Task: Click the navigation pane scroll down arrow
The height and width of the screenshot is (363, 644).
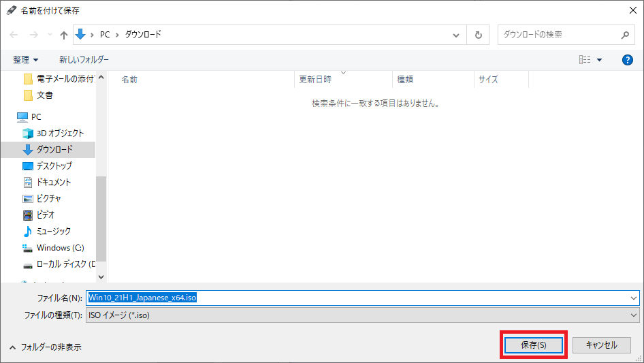Action: 101,277
